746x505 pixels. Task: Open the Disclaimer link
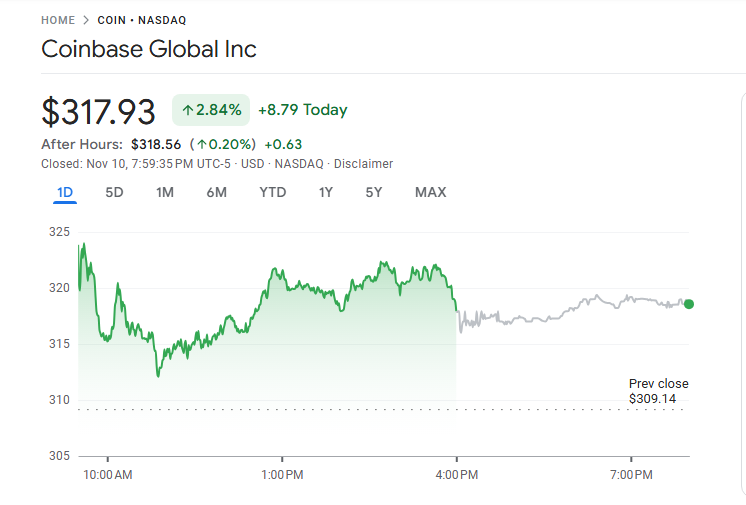363,164
